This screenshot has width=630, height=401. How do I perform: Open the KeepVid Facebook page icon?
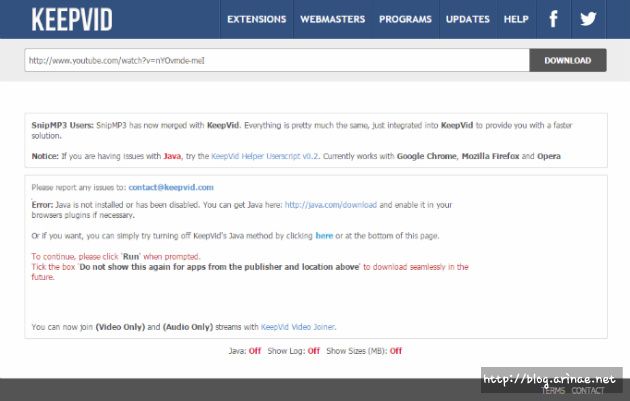553,19
